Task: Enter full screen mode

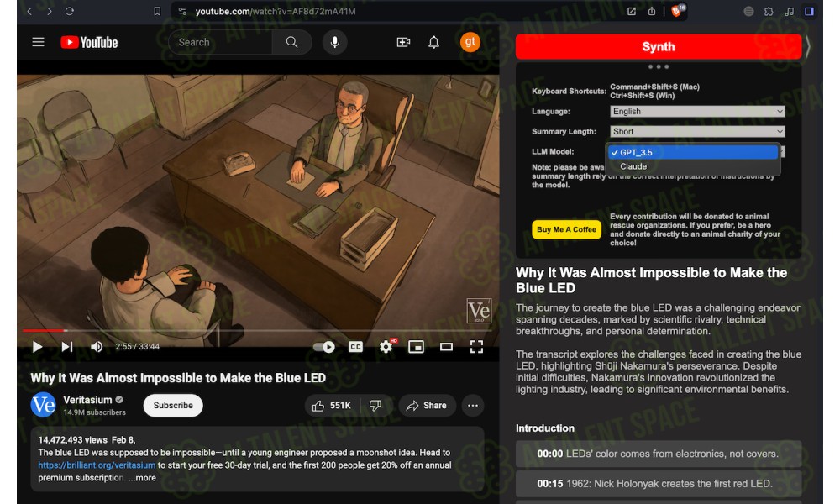Action: 476,347
